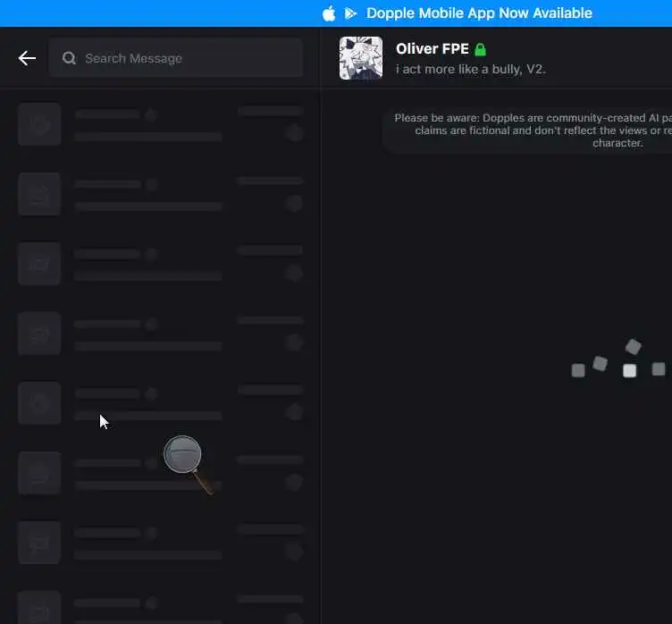Click the 'Please be aware' disclaimer notice
The width and height of the screenshot is (672, 624).
coord(527,131)
